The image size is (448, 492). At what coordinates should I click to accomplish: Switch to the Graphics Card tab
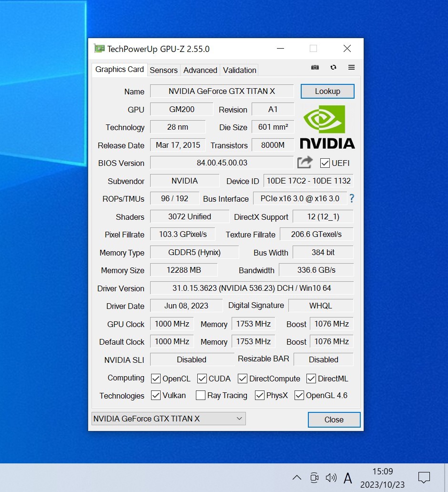point(120,69)
